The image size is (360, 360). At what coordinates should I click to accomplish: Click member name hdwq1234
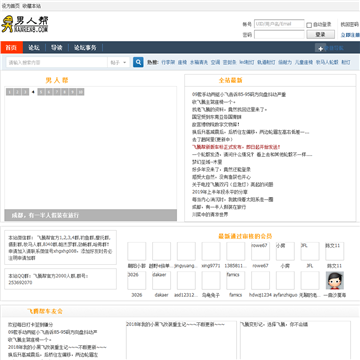coord(260,295)
